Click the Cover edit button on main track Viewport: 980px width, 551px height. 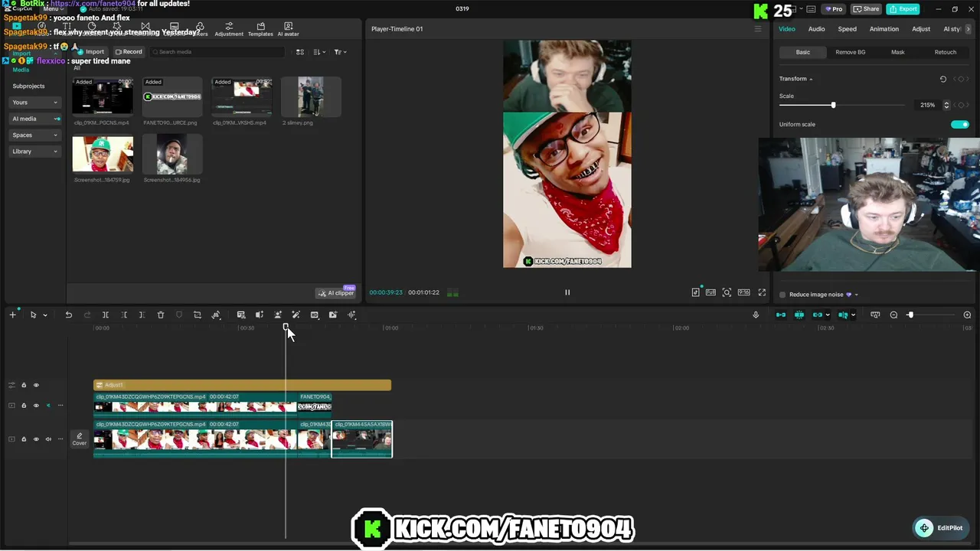click(80, 439)
